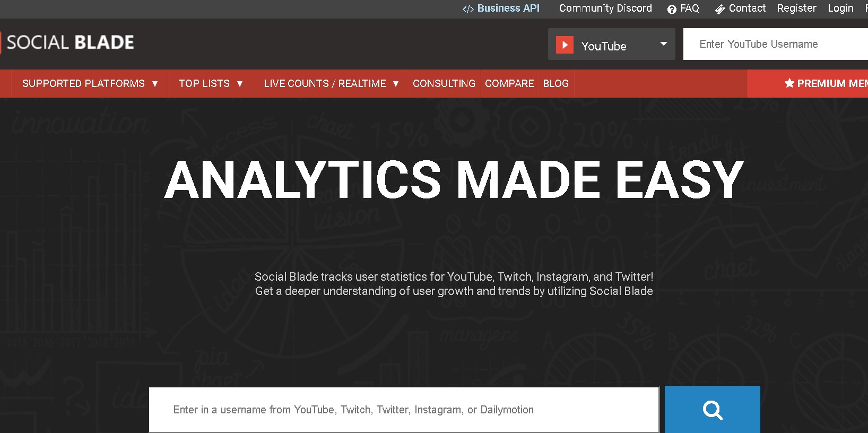The image size is (868, 433).
Task: Open the Community Discord link
Action: coord(605,8)
